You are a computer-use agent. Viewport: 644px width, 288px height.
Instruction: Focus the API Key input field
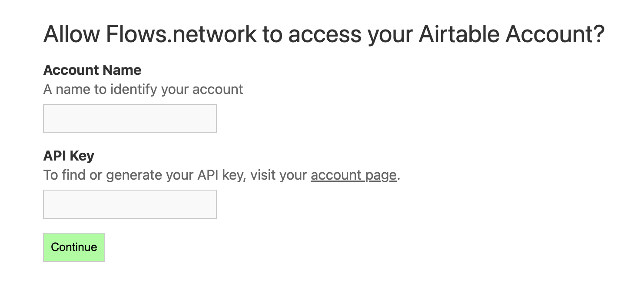(130, 204)
